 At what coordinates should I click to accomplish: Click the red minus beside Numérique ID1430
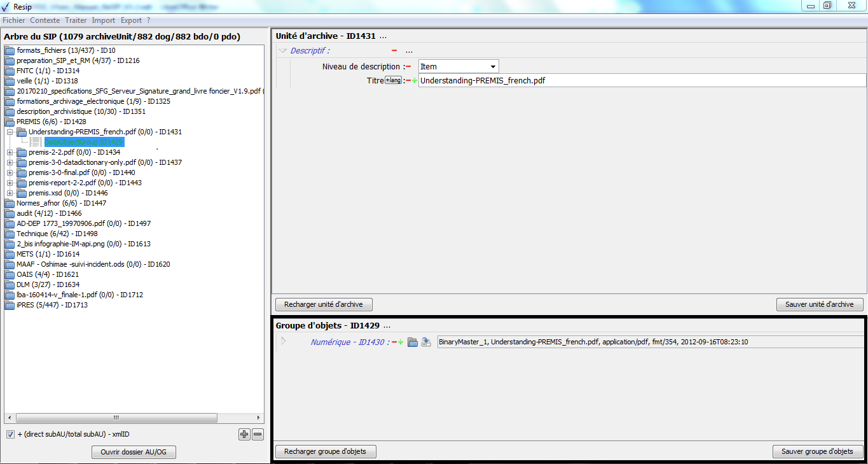click(x=394, y=342)
